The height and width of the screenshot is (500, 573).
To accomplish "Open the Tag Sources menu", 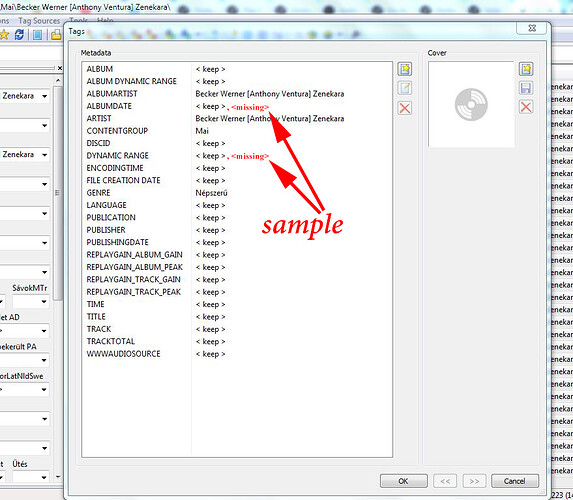I will coord(39,21).
